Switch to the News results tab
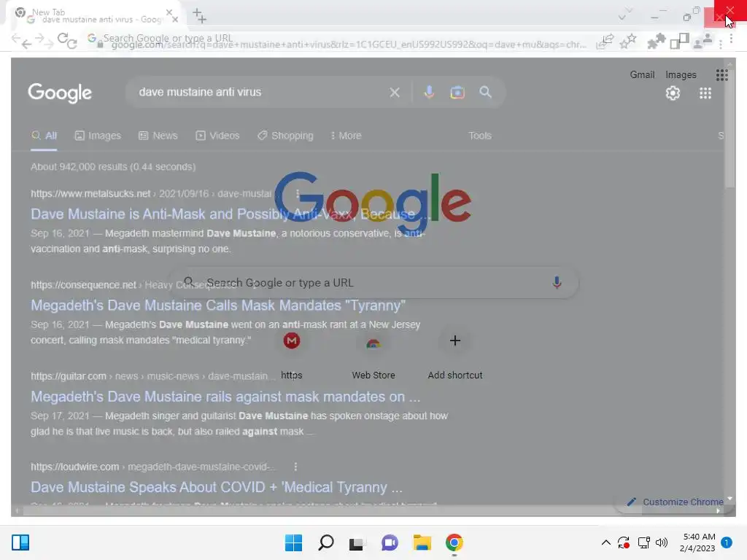The image size is (747, 560). pos(158,136)
